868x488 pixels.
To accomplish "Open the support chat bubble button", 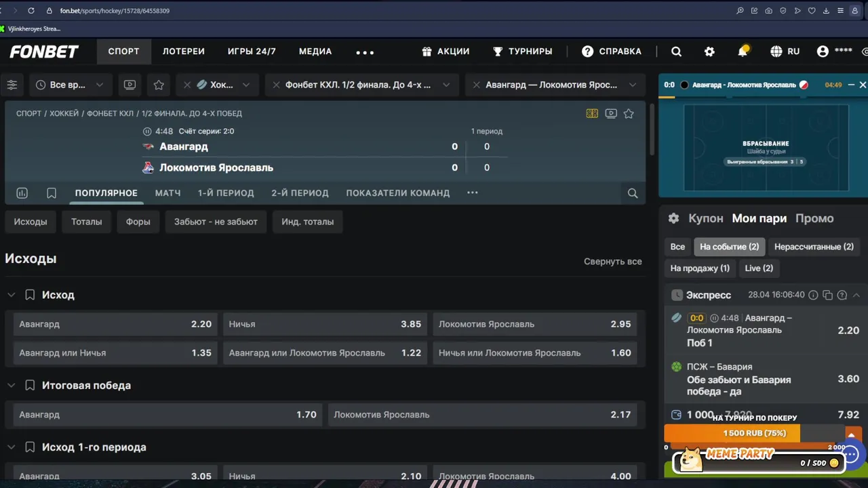I will coord(850,454).
